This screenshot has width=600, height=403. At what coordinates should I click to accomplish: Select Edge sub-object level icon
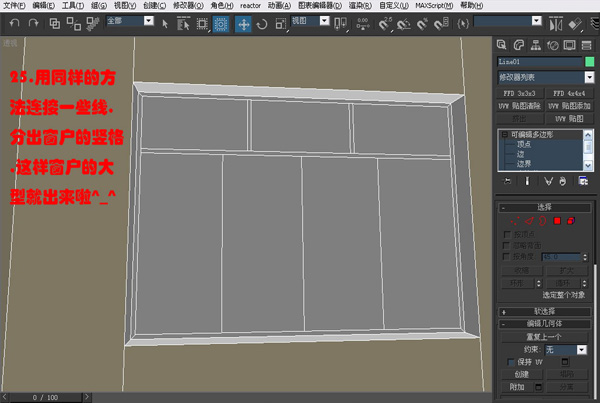tap(529, 221)
